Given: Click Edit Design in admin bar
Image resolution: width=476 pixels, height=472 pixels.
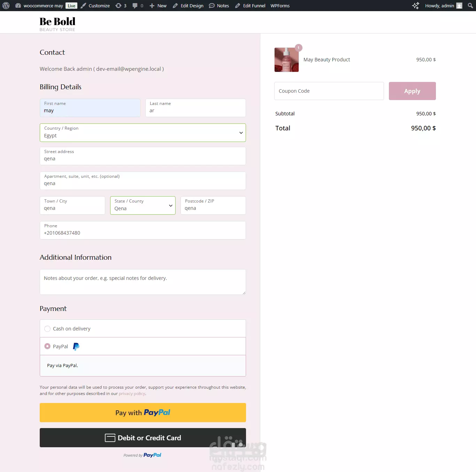Looking at the screenshot, I should click(x=188, y=6).
